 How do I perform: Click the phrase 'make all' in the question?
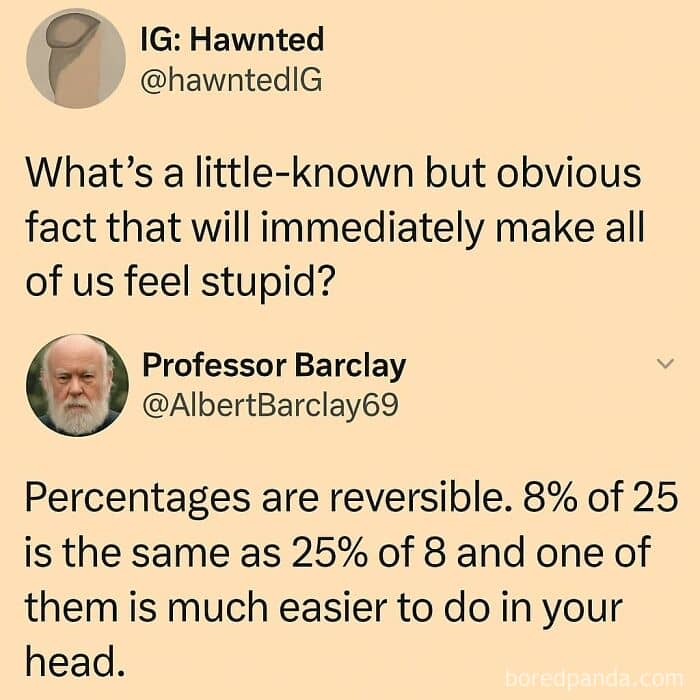tap(570, 227)
